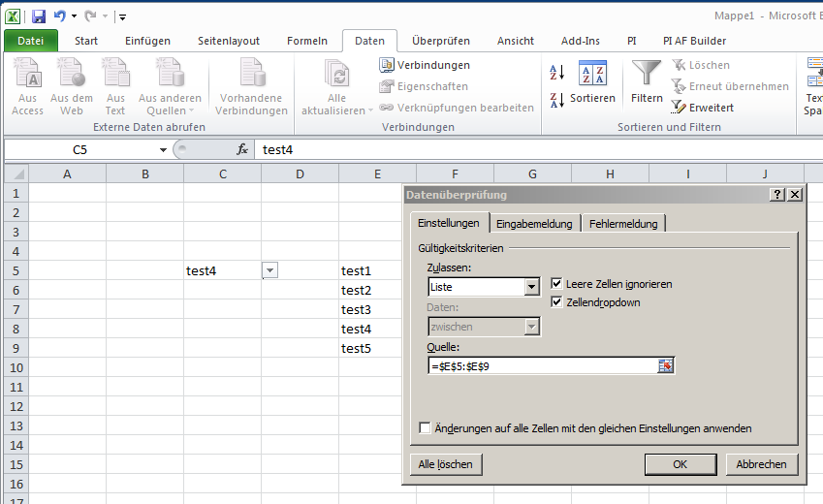Click the formula bar showing test4
Screen dimensions: 823x504
point(538,149)
